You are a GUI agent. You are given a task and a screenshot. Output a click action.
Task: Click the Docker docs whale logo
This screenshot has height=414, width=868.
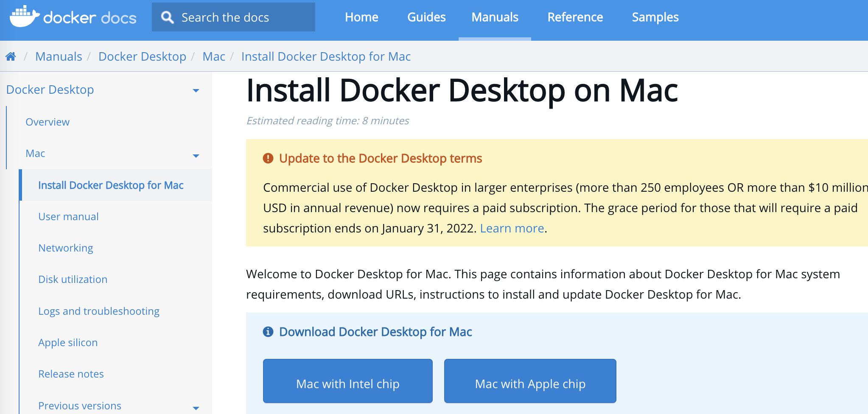pos(25,17)
